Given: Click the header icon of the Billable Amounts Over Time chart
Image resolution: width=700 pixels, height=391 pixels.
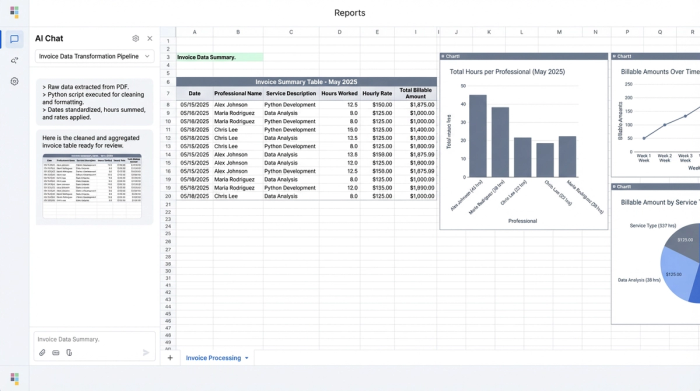Looking at the screenshot, I should 614,56.
